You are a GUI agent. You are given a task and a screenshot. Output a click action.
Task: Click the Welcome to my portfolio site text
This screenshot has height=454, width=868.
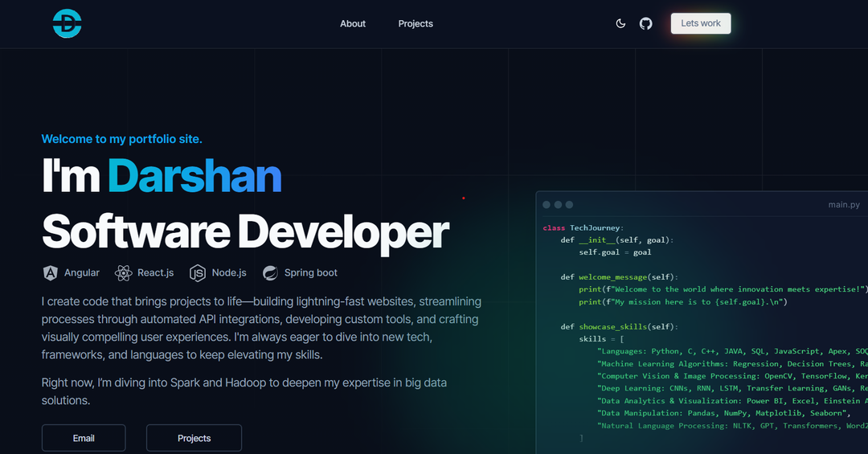point(121,139)
